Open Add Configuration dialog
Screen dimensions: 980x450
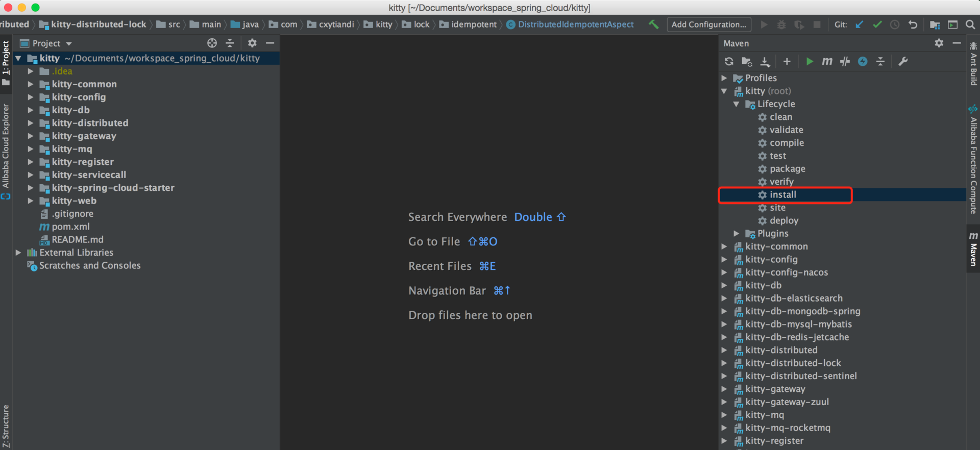tap(708, 24)
